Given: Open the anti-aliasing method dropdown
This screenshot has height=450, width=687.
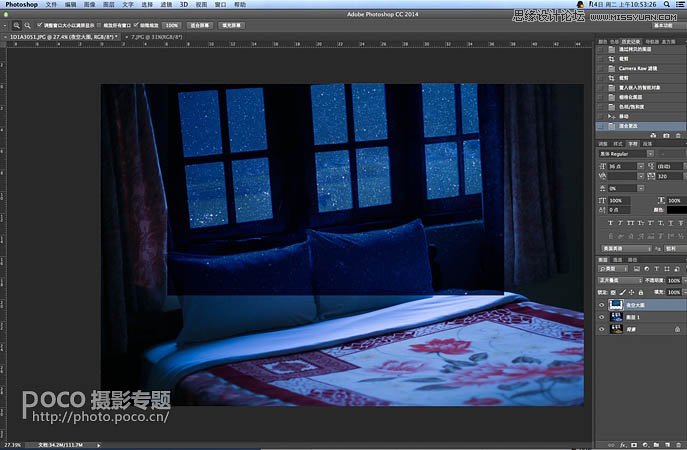Looking at the screenshot, I should [x=675, y=248].
